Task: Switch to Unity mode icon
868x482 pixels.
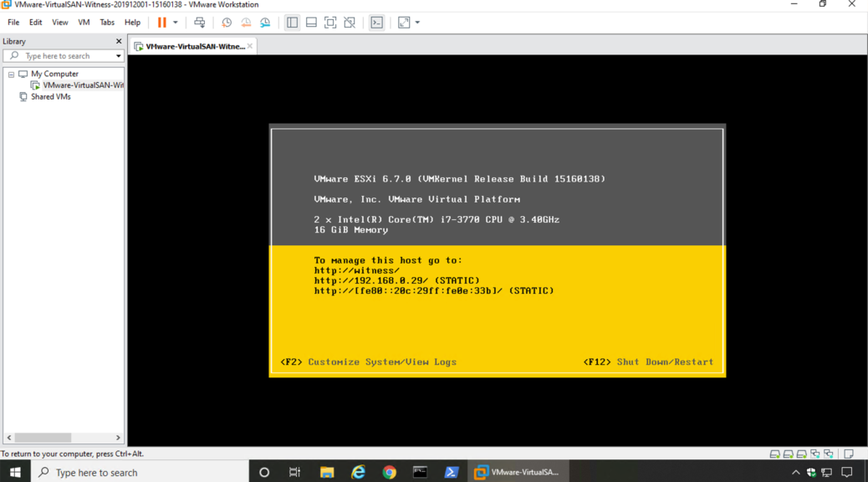Action: click(350, 23)
